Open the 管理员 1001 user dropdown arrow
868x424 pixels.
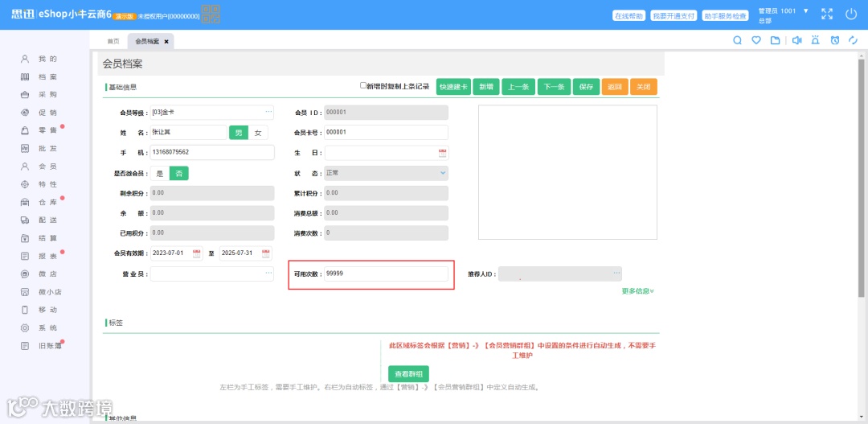[806, 10]
